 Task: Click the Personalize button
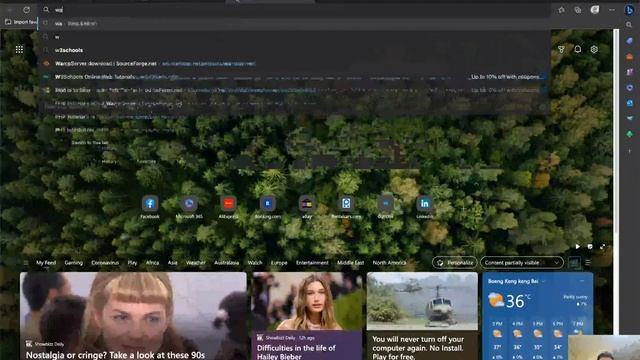454,263
